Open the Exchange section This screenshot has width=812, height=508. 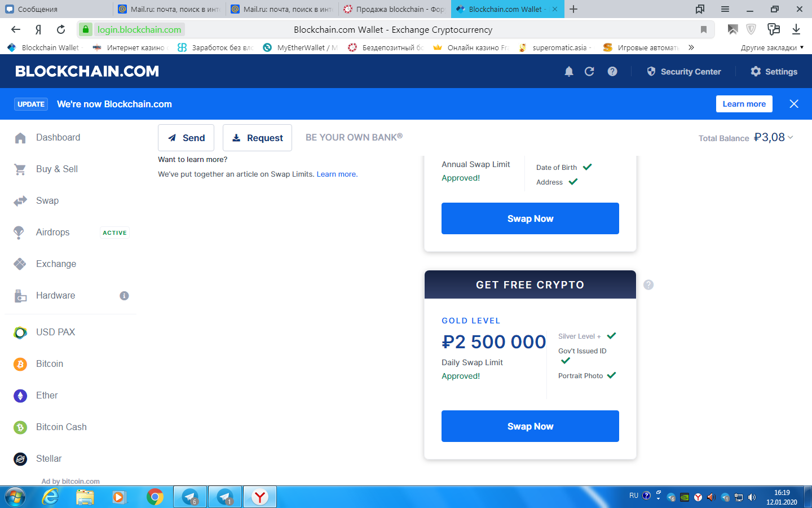(56, 264)
